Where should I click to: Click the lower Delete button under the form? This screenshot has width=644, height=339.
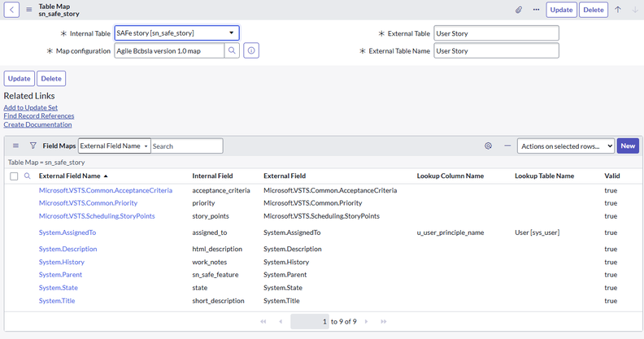pos(51,78)
